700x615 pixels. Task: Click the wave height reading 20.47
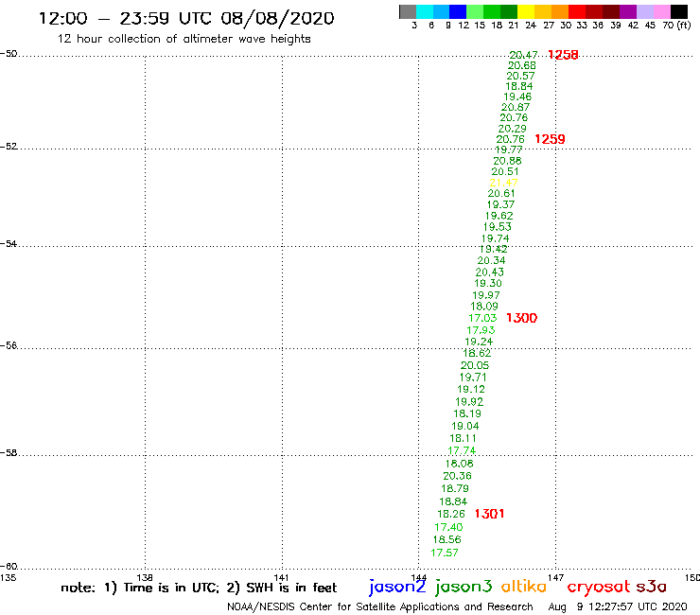click(x=523, y=55)
